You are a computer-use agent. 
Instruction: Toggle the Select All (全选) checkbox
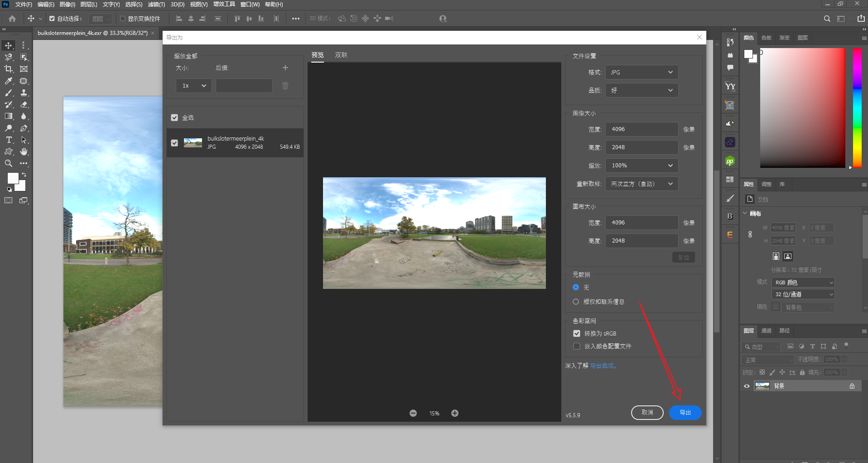click(174, 117)
